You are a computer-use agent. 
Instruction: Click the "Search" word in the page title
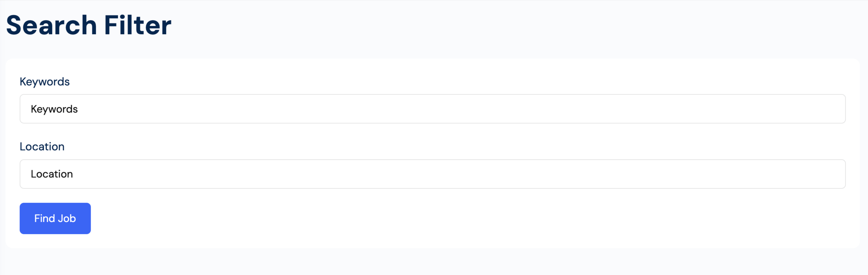[x=51, y=25]
